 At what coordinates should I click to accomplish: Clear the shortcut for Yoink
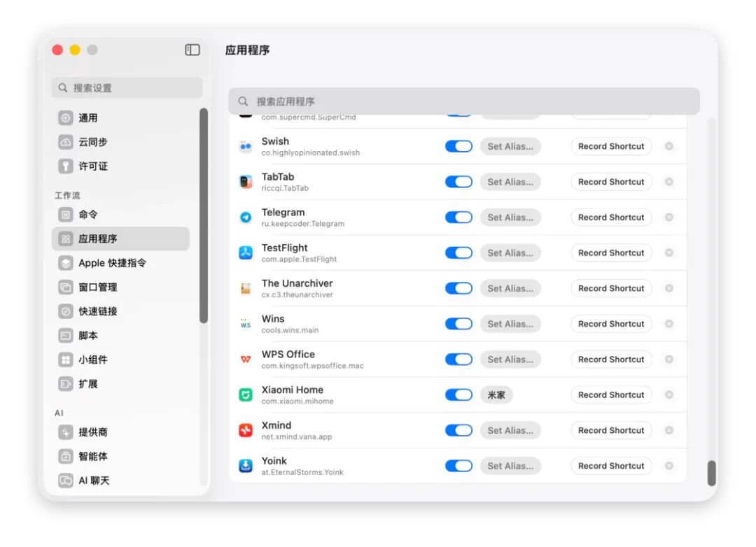point(669,466)
